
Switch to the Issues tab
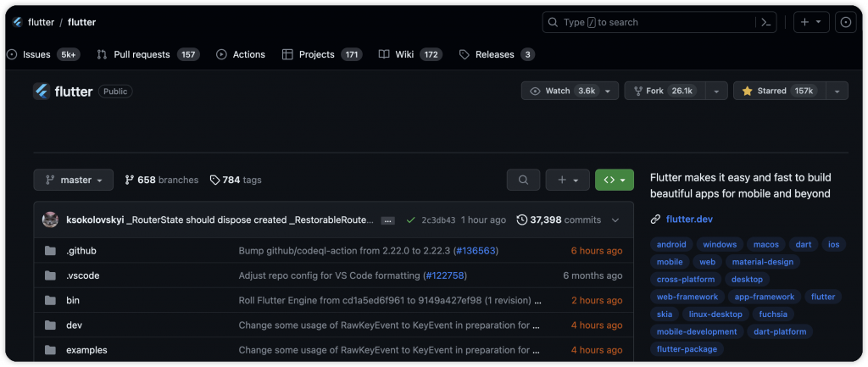tap(43, 54)
